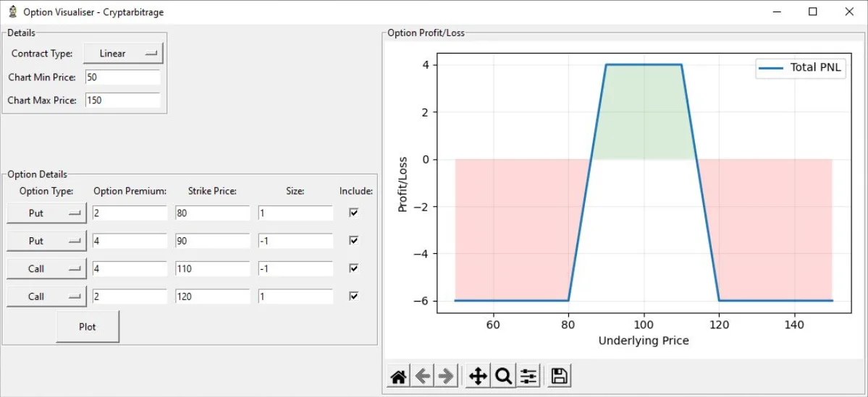The image size is (868, 397).
Task: Open Option Type dropdown for strike 120 row
Action: (46, 296)
